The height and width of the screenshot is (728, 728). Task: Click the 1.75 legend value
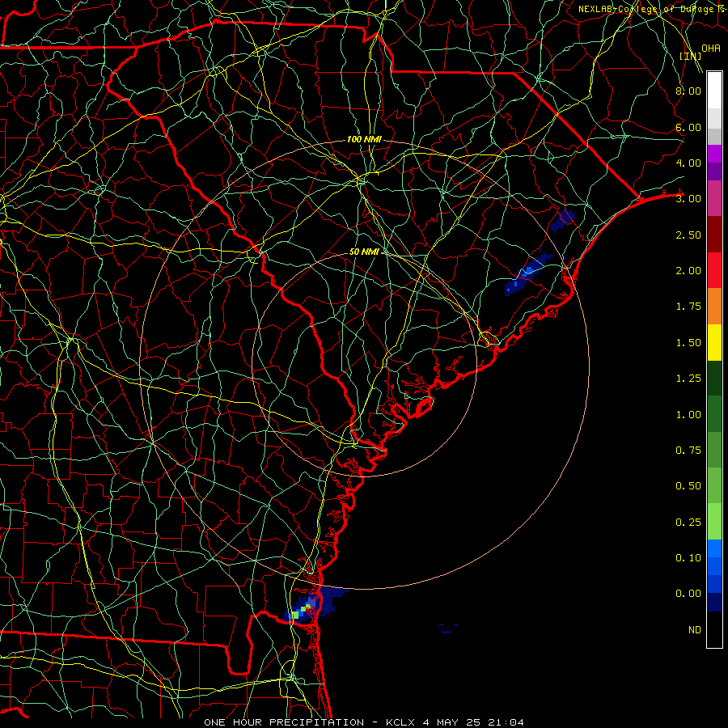[688, 307]
